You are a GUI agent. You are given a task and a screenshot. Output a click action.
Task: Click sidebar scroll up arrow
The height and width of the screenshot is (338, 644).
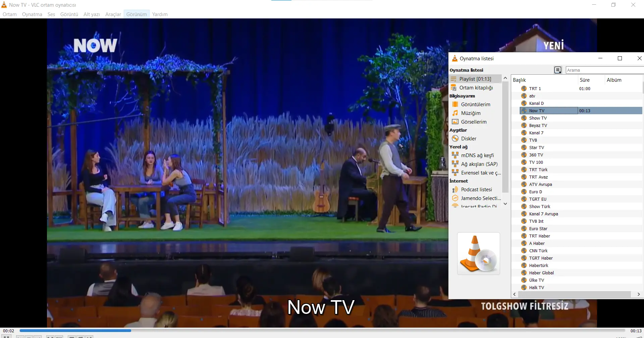click(x=505, y=78)
